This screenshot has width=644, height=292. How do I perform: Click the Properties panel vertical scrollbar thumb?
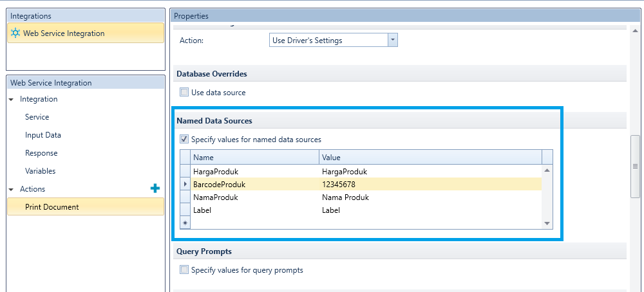pyautogui.click(x=635, y=166)
